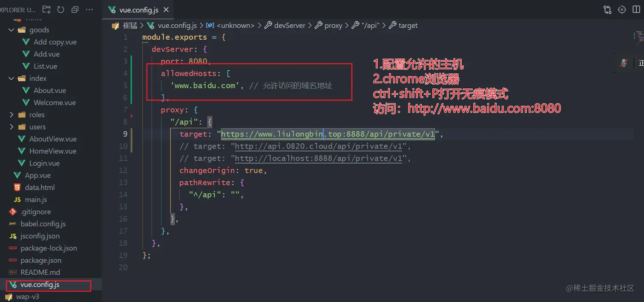Click the gear-like target icon near top right
Viewport: 644px width, 302px height.
[621, 9]
